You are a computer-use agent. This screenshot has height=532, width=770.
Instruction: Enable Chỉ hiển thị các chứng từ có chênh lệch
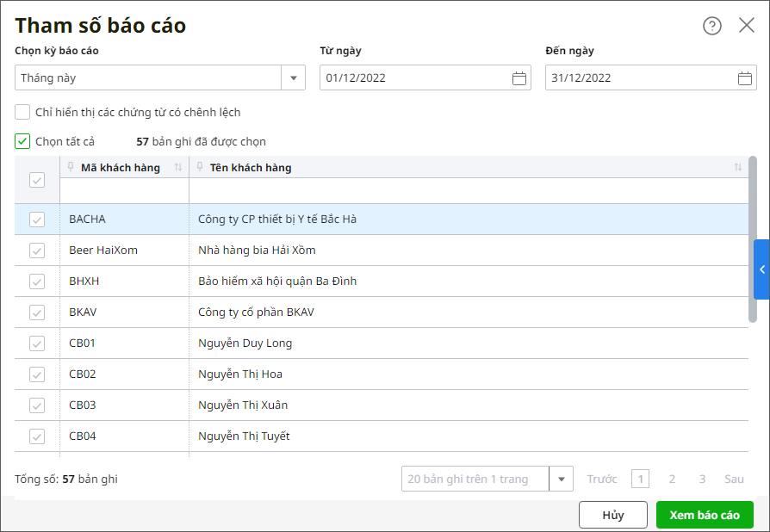(22, 112)
